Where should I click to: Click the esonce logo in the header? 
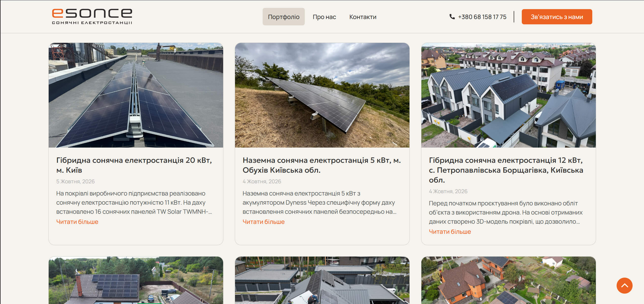92,16
